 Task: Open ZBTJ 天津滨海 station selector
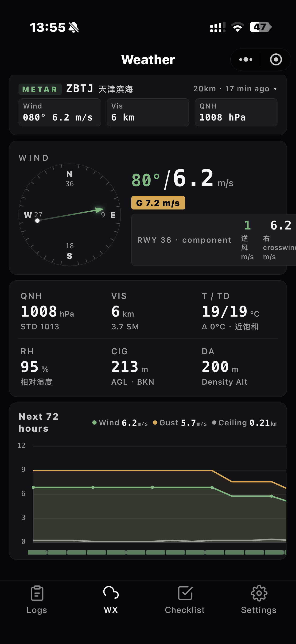coord(100,89)
